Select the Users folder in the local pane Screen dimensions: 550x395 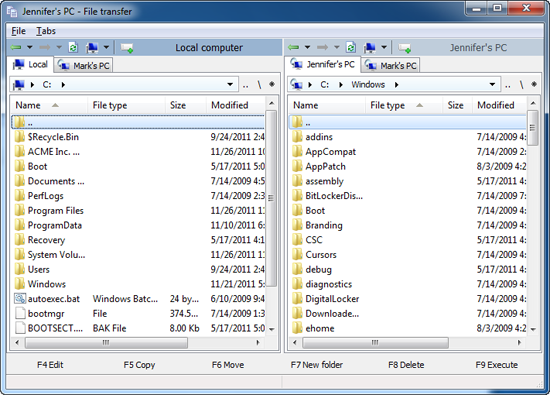pyautogui.click(x=138, y=269)
